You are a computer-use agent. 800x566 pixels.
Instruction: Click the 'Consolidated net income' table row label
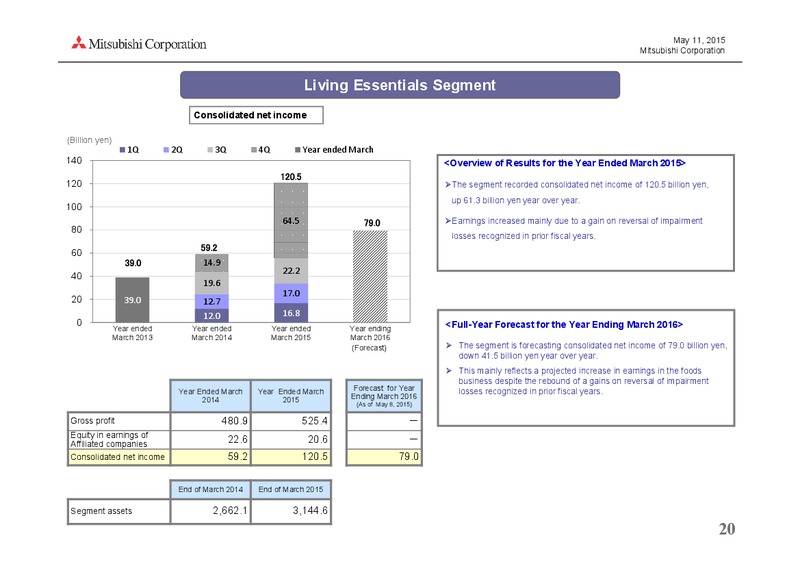tap(118, 457)
